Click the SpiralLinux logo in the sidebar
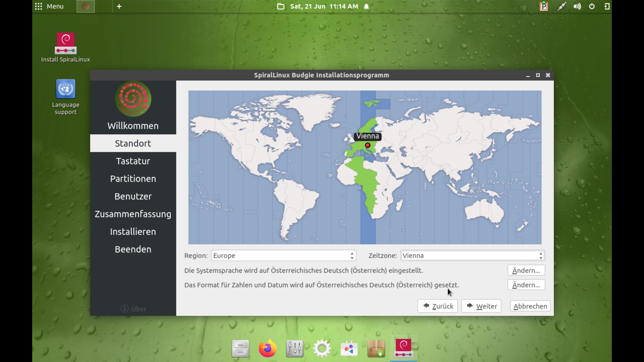The width and height of the screenshot is (644, 362). 133,99
